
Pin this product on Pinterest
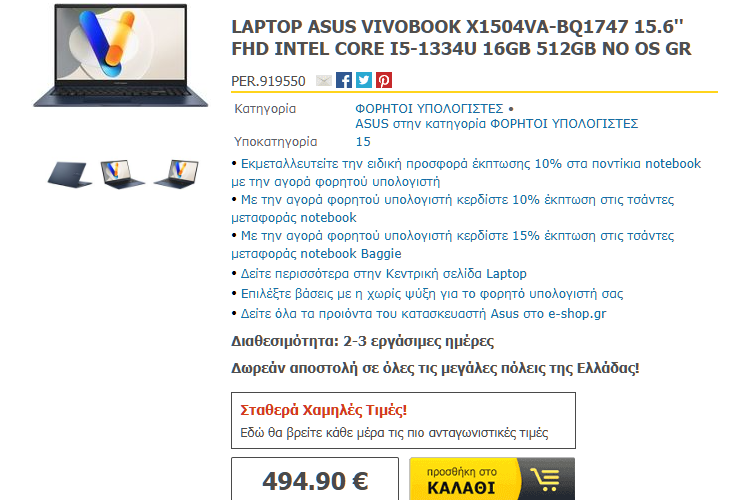[384, 80]
